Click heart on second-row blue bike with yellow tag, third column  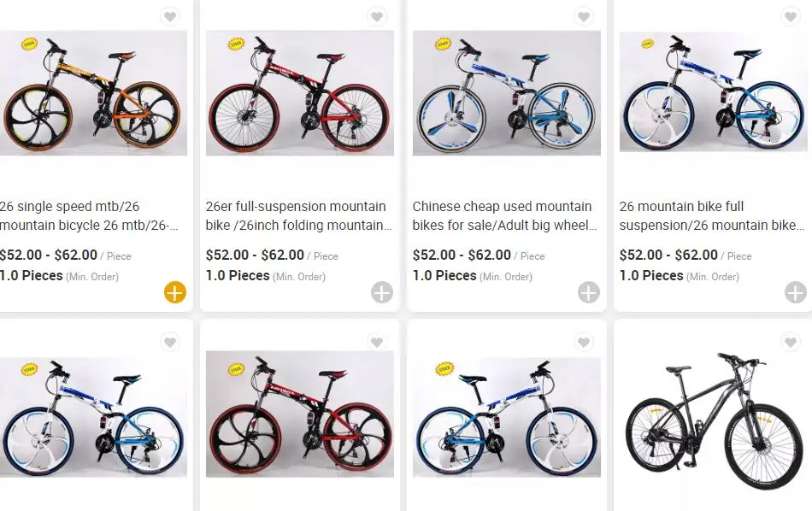[584, 343]
